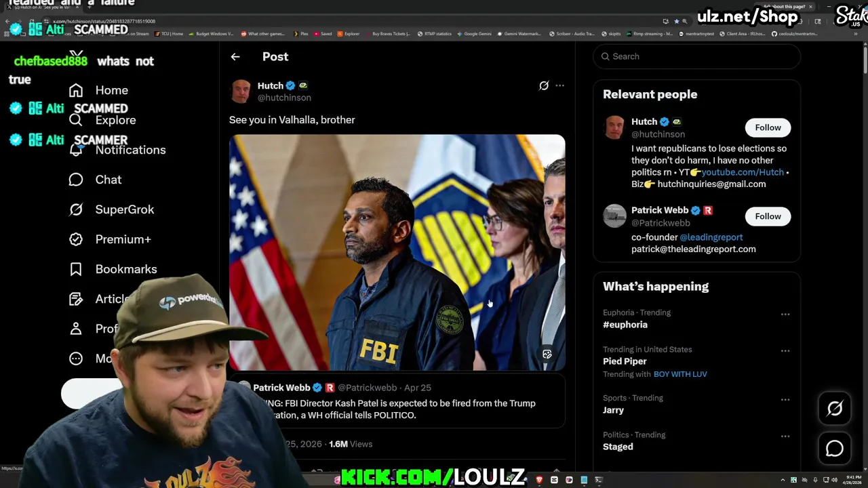Open the RTMP statistics bookmark
The width and height of the screenshot is (868, 488).
click(435, 33)
